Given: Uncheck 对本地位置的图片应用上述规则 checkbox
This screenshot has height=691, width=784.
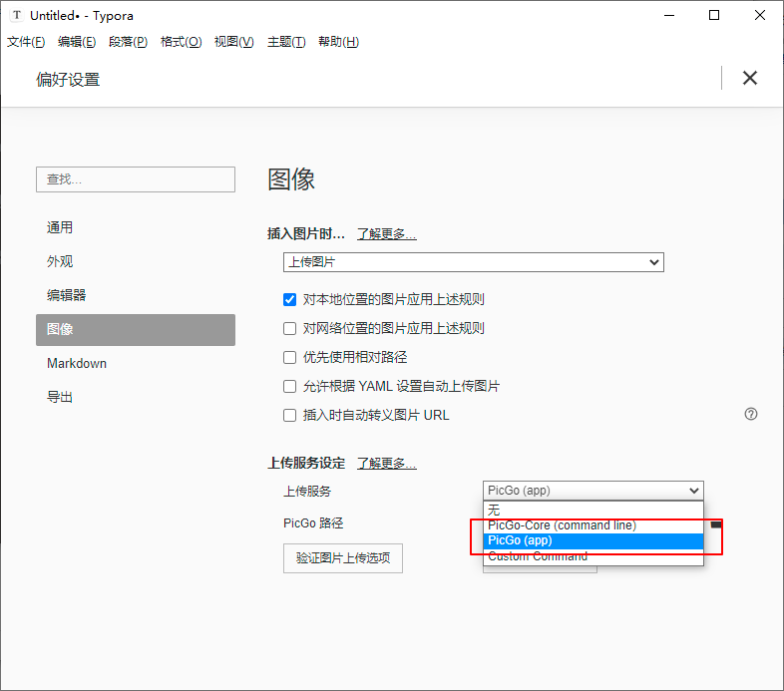Looking at the screenshot, I should click(x=290, y=299).
